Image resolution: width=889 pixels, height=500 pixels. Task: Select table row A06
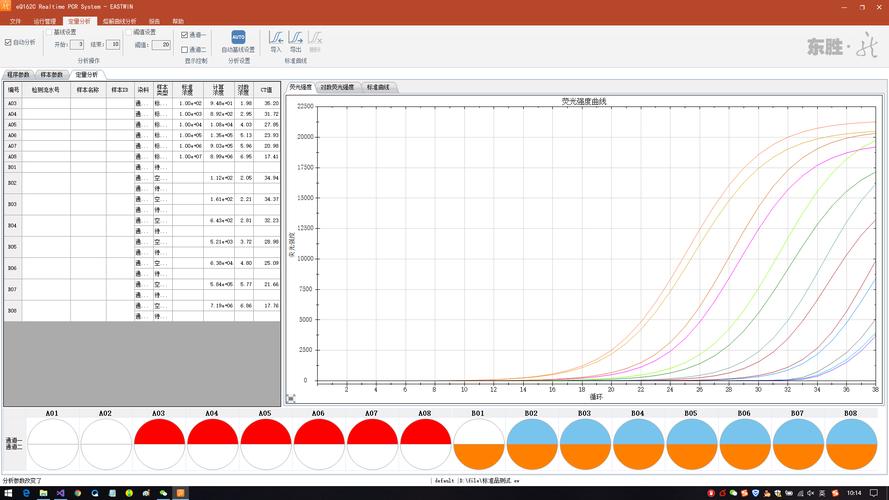coord(142,135)
